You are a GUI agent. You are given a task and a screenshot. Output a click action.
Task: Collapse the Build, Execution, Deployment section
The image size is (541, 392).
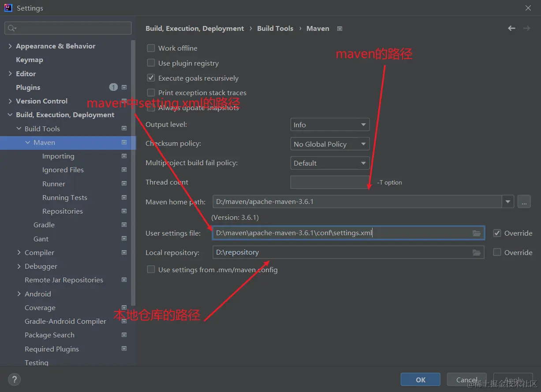[x=10, y=115]
